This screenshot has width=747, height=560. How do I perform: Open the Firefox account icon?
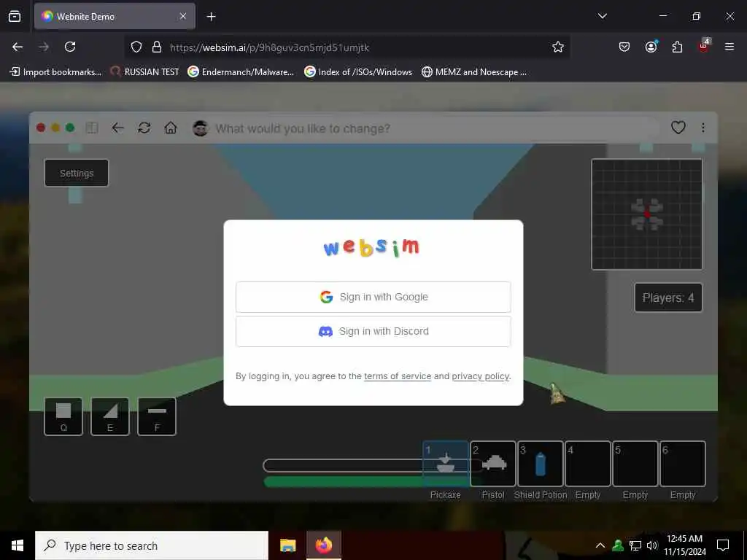651,47
